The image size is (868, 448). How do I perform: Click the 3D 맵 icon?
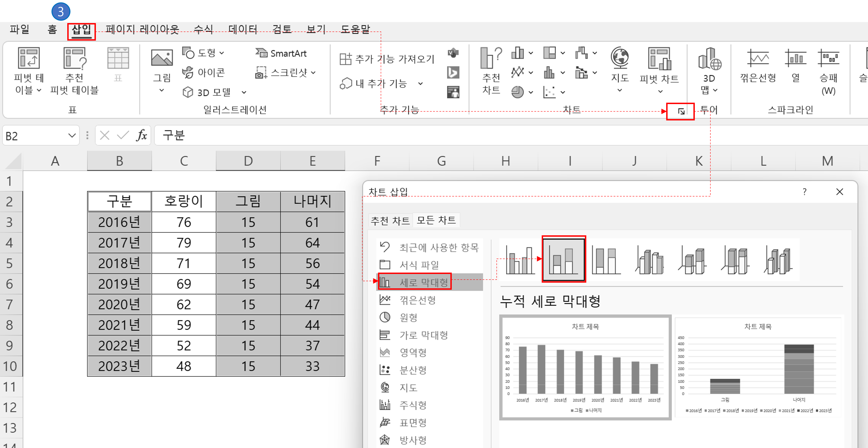[x=709, y=59]
